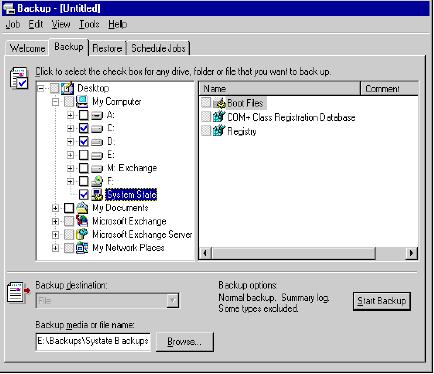
Task: Expand the My Network Places node
Action: click(x=55, y=248)
